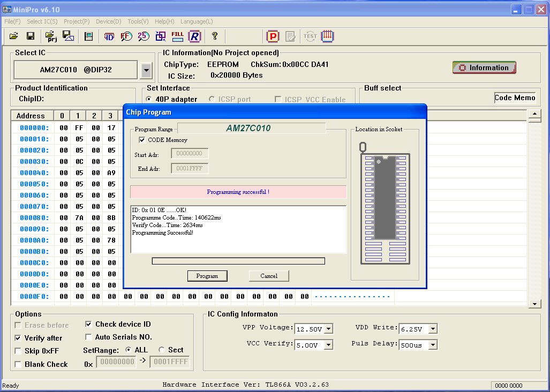This screenshot has height=392, width=550.
Task: Click the Address column header
Action: 32,116
